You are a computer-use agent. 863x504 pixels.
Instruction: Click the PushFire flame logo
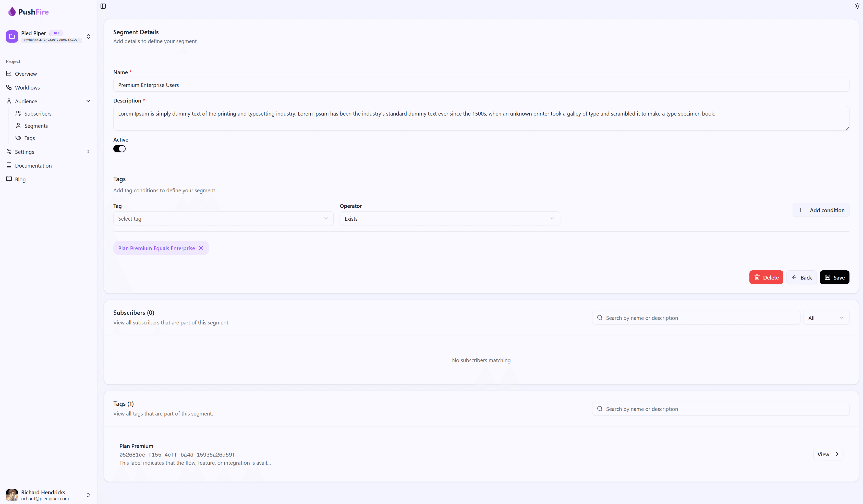(12, 12)
